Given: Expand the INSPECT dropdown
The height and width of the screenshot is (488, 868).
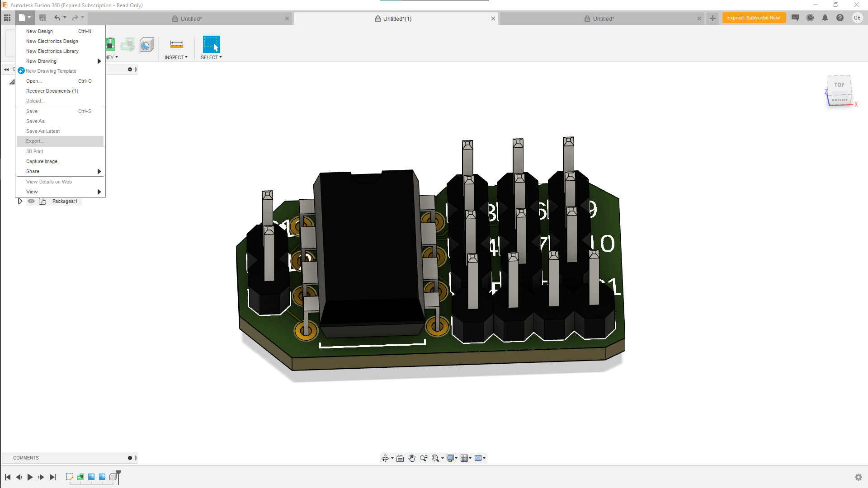Looking at the screenshot, I should [x=176, y=57].
